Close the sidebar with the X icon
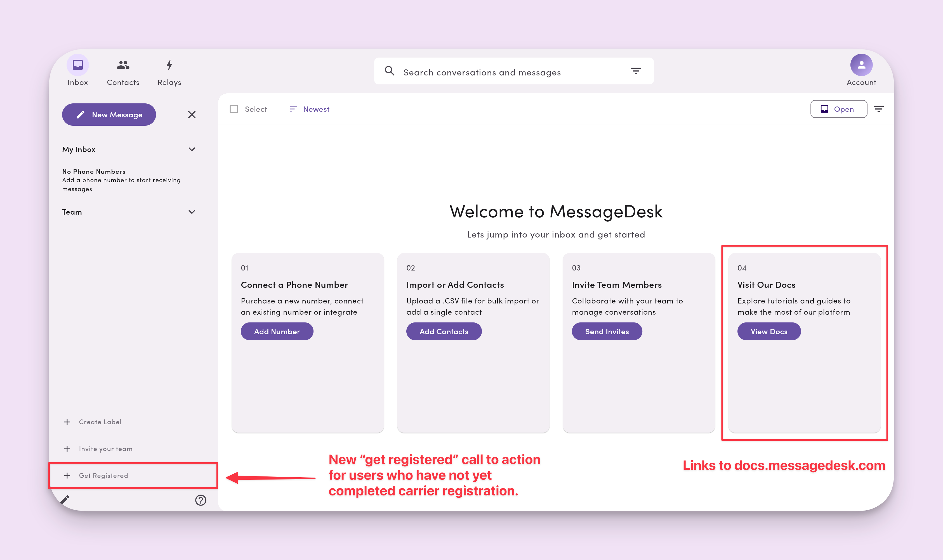This screenshot has height=560, width=943. point(192,115)
